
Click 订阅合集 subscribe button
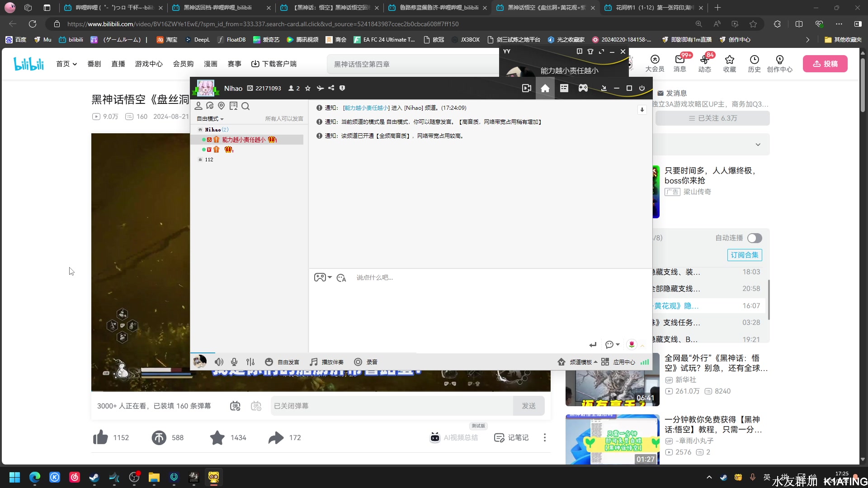click(745, 255)
